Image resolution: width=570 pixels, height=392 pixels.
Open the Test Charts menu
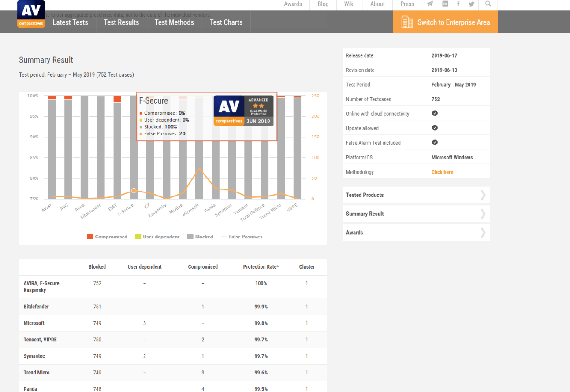point(226,22)
